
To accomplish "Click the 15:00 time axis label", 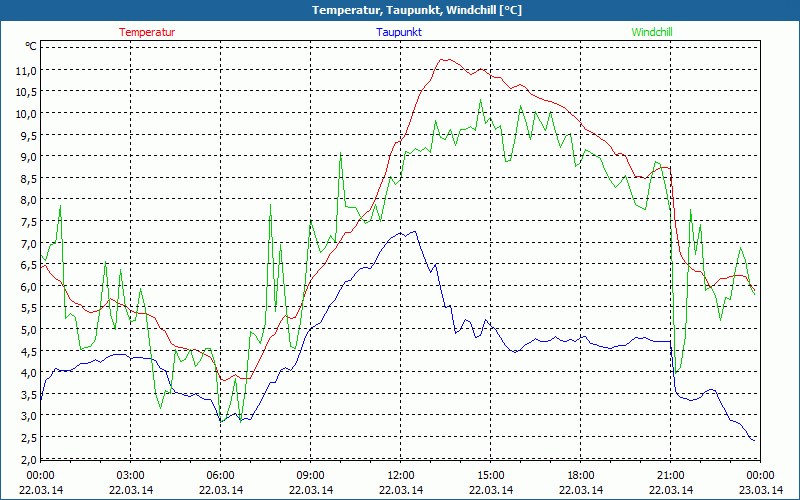I will point(491,475).
